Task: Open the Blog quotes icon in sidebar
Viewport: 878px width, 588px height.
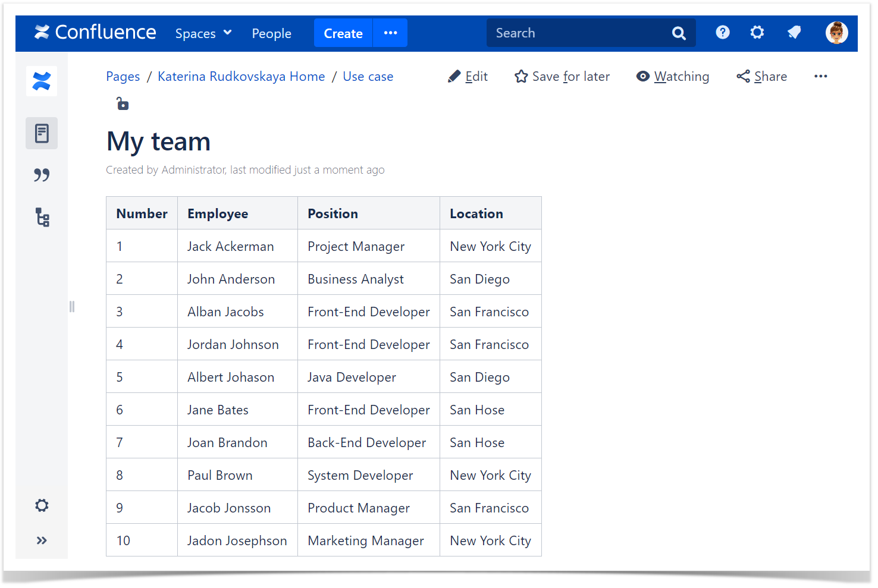Action: pyautogui.click(x=42, y=175)
